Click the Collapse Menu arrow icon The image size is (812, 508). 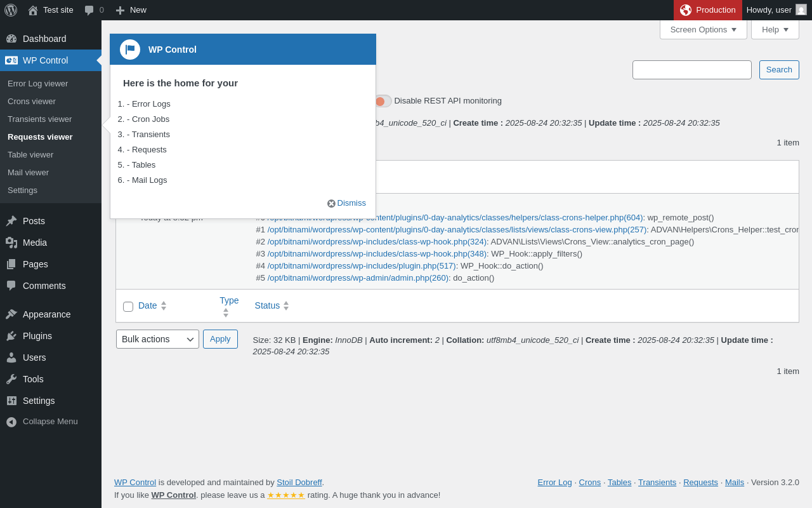click(11, 422)
